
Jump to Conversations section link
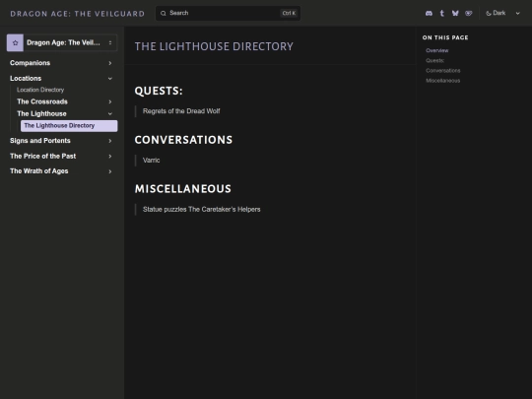(x=442, y=71)
